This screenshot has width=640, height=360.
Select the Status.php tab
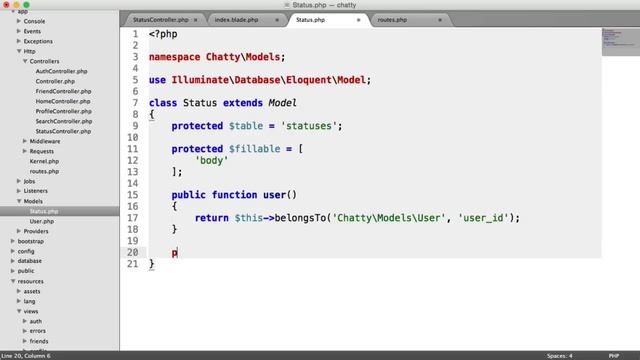coord(310,20)
